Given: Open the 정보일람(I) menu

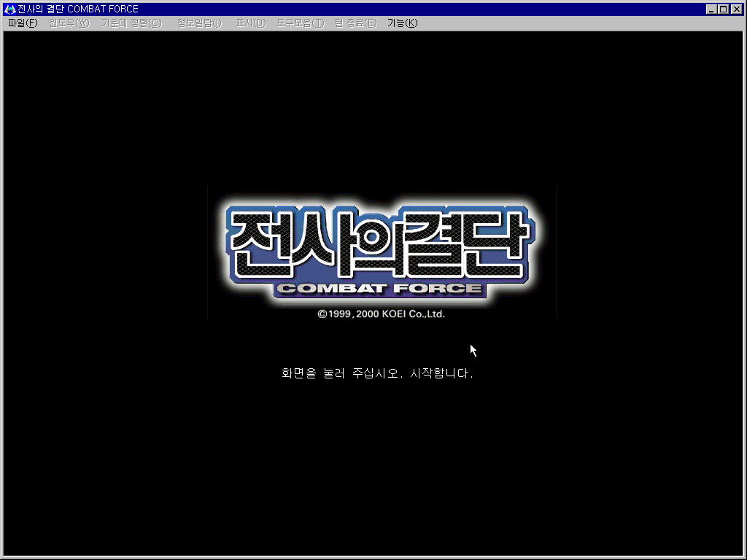Looking at the screenshot, I should point(199,23).
